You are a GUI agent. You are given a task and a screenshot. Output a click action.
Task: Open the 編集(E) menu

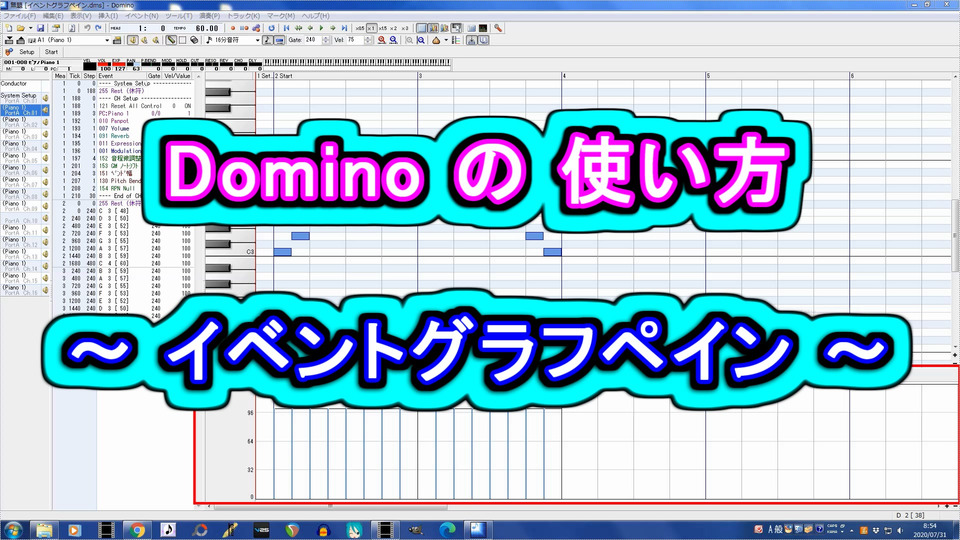[53, 16]
